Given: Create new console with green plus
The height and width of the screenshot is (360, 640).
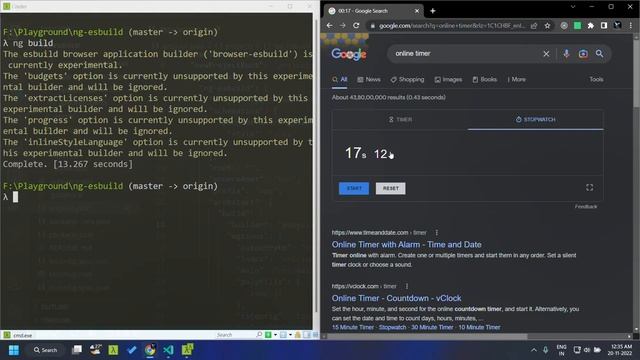Looking at the screenshot, I should 268,335.
